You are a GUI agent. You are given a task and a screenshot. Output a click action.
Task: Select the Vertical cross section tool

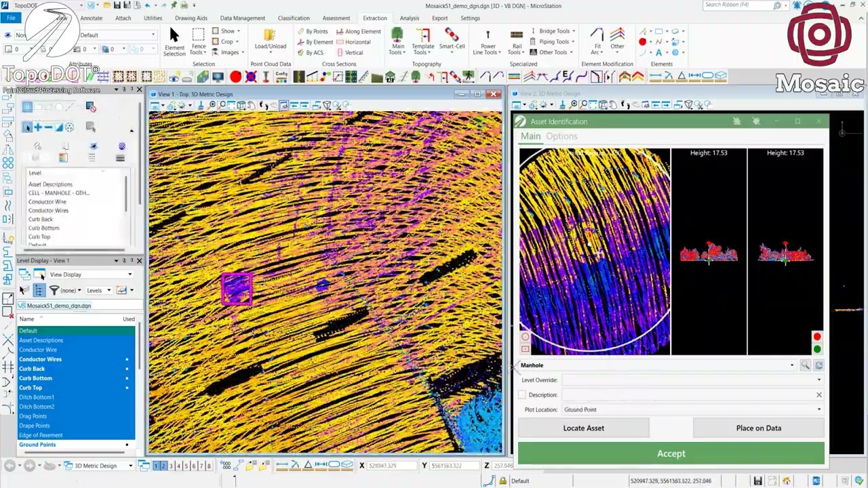[x=350, y=52]
